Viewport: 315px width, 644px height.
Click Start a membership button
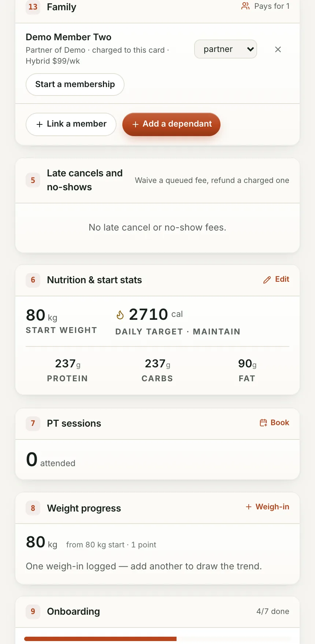click(75, 85)
